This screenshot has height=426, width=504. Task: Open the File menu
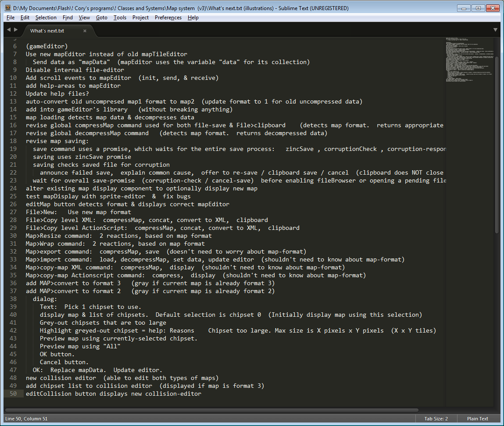pos(11,18)
